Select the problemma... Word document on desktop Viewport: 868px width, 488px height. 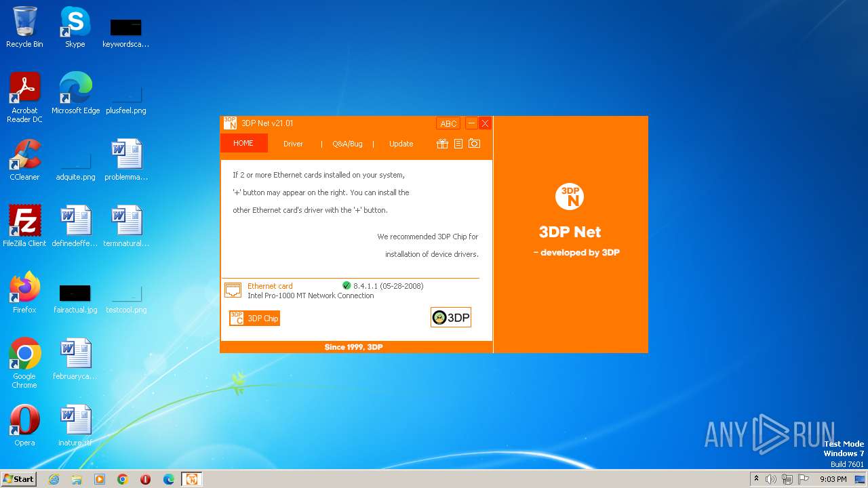126,160
